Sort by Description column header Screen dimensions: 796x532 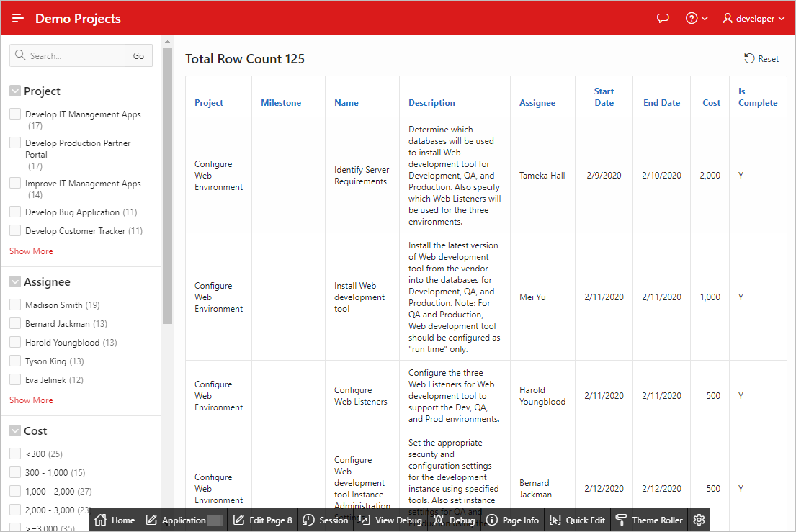pyautogui.click(x=431, y=102)
